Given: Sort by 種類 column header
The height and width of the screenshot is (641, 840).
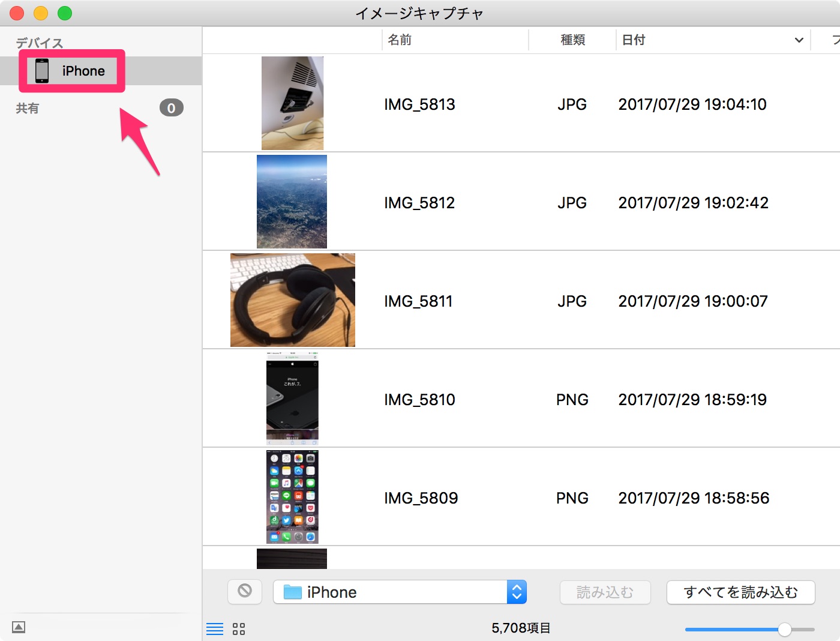Looking at the screenshot, I should pyautogui.click(x=572, y=40).
